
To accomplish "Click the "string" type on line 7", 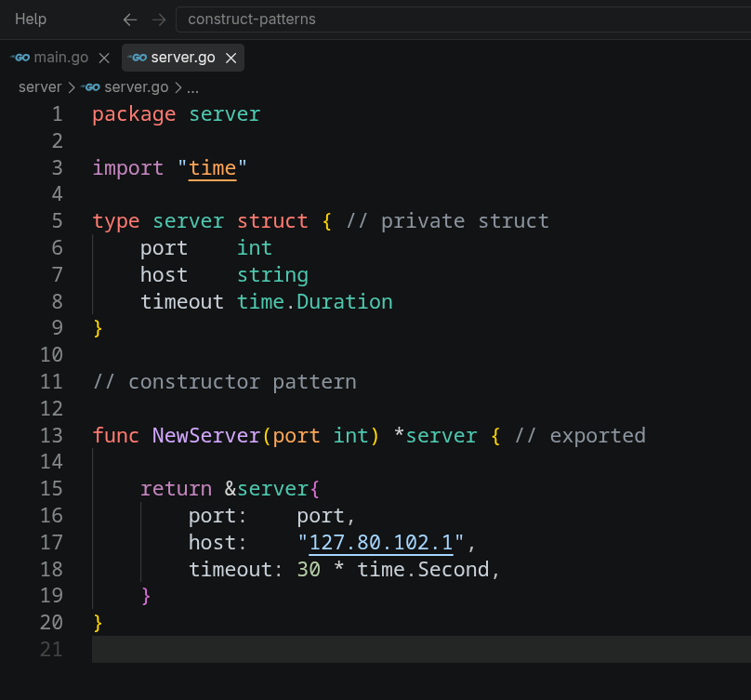I will coord(272,275).
